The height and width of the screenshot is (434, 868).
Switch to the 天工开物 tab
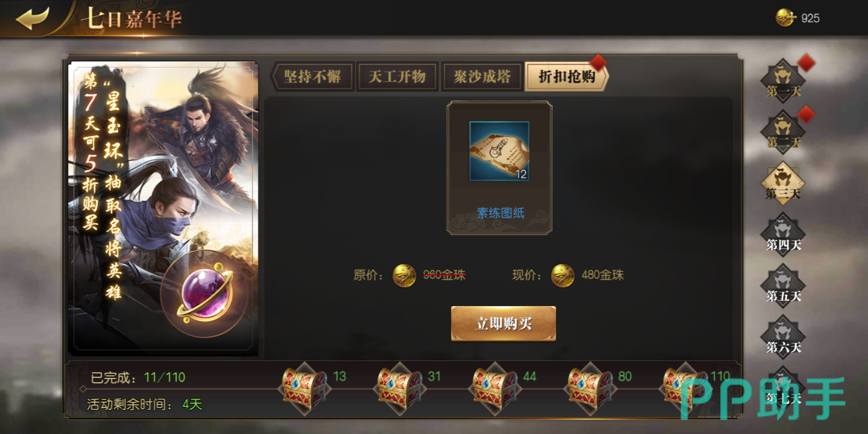click(397, 77)
